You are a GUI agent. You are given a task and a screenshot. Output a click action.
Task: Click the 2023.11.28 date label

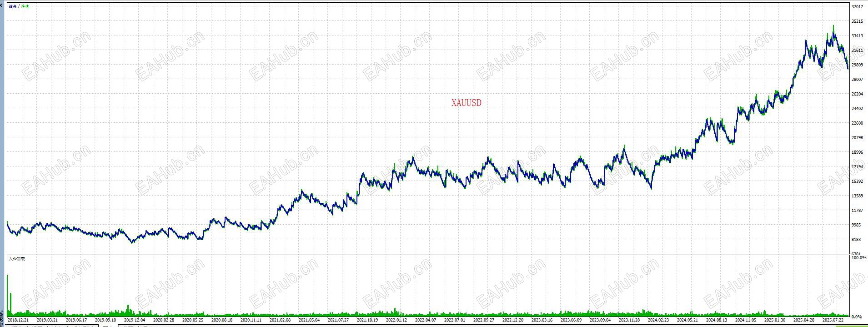coord(629,320)
